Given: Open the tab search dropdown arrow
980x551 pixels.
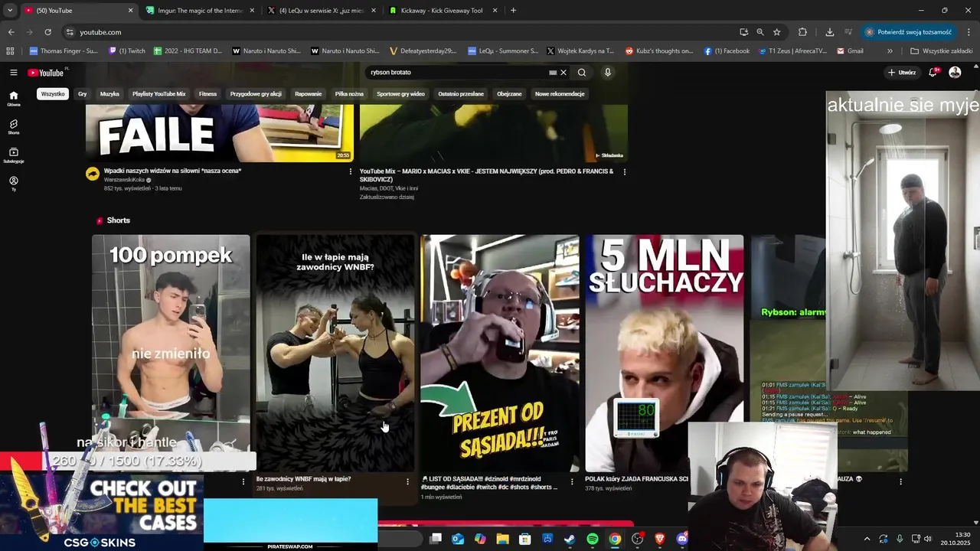Looking at the screenshot, I should 10,11.
